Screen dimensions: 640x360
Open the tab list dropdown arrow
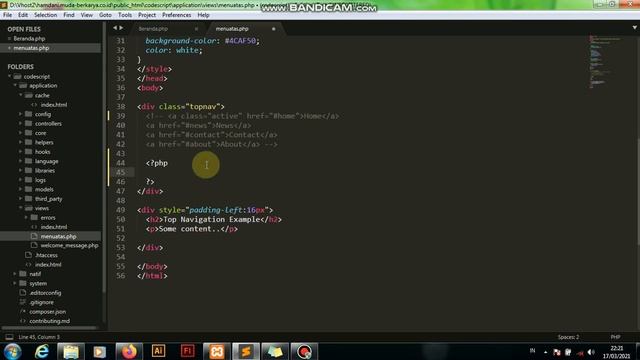point(635,28)
